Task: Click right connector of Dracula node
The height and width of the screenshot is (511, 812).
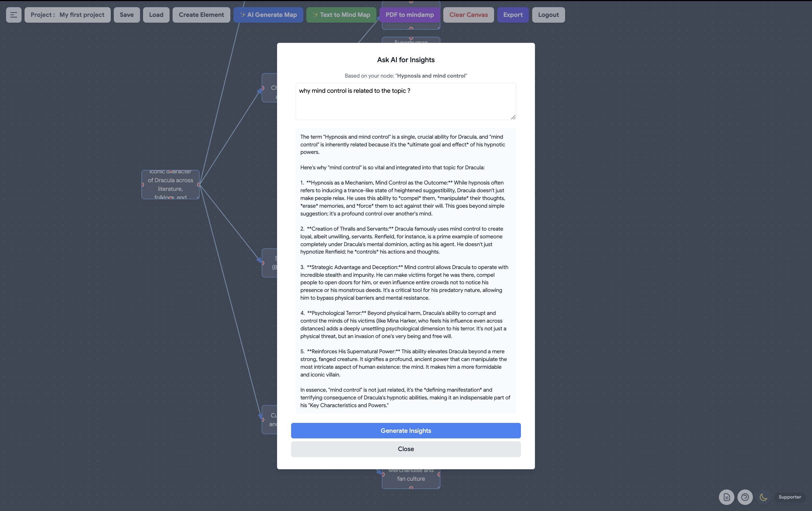Action: [x=199, y=185]
